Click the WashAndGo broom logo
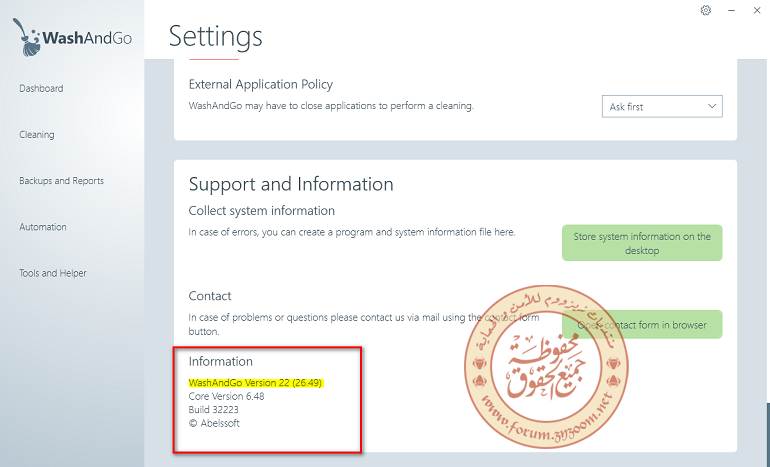 (72, 37)
